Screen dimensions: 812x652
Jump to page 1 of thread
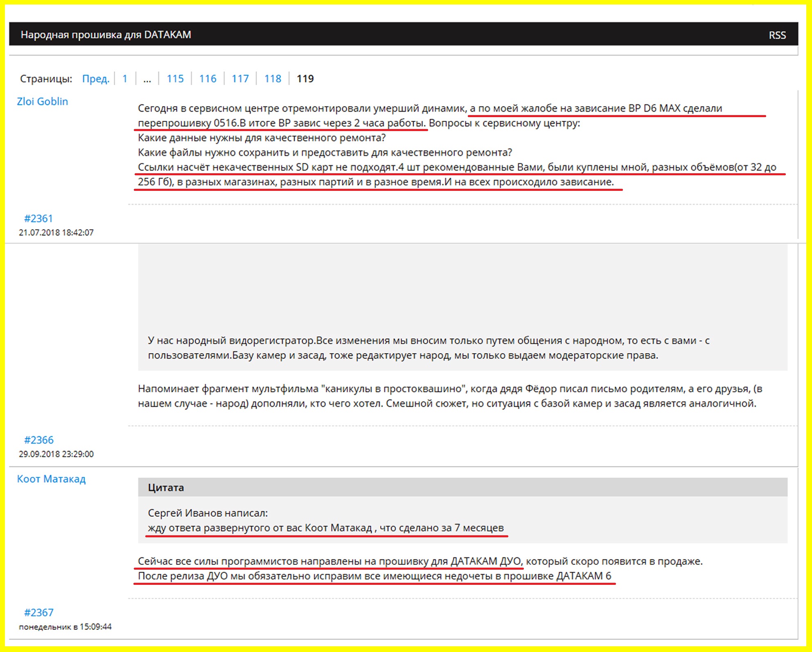(125, 79)
